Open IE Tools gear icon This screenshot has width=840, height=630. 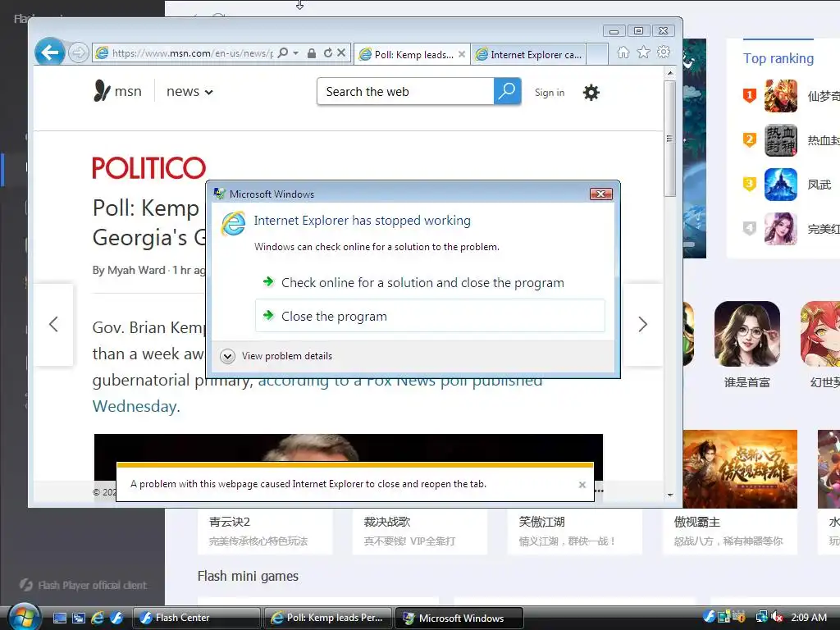point(664,52)
